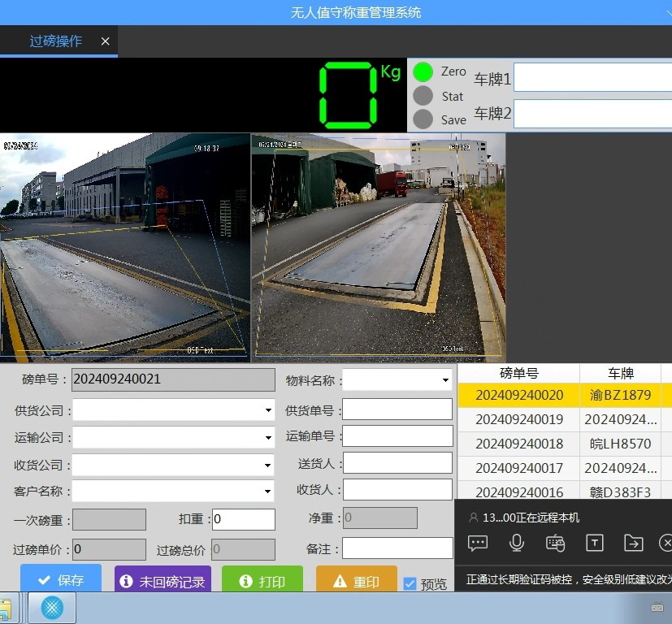This screenshot has width=672, height=624.
Task: Click the green 打印 print button
Action: tap(262, 582)
